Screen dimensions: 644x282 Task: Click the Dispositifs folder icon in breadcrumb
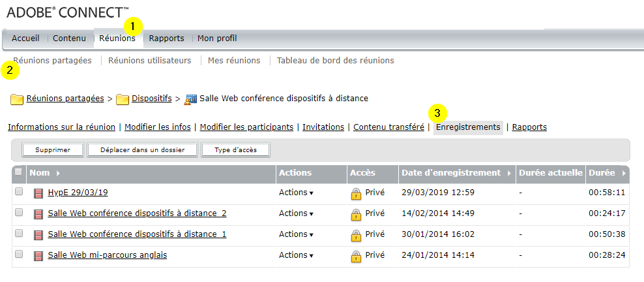tap(123, 99)
